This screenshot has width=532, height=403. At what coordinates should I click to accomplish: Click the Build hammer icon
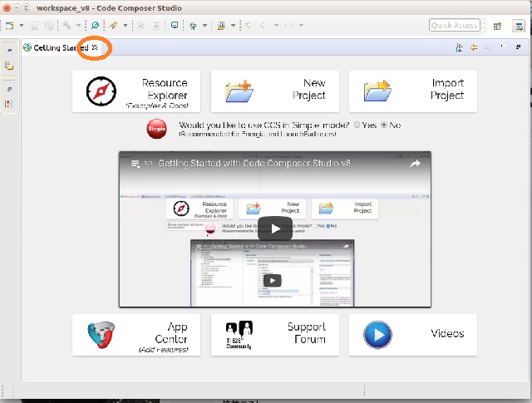[x=66, y=26]
